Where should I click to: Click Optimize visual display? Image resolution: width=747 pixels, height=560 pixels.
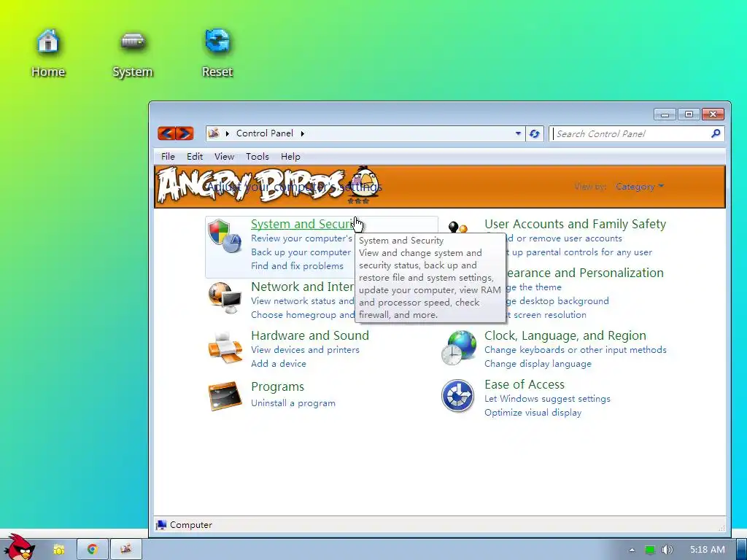pos(533,413)
